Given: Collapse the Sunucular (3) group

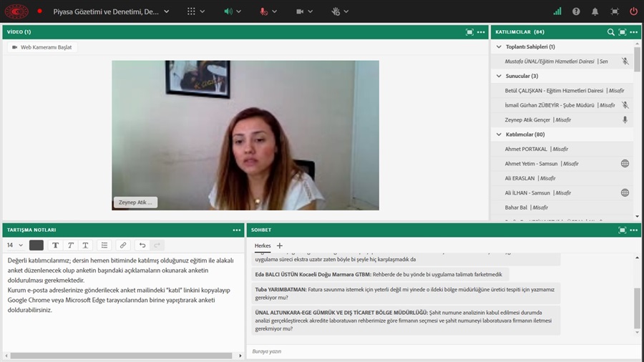Looking at the screenshot, I should 499,76.
